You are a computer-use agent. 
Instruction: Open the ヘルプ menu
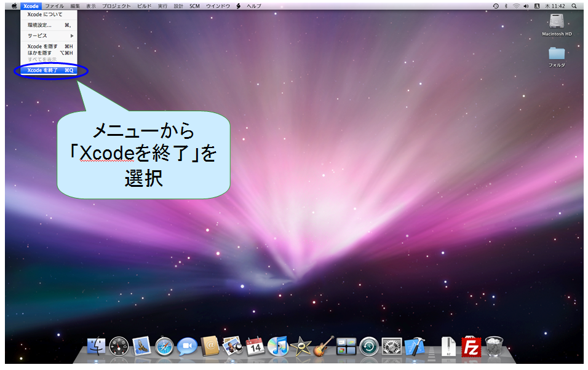coord(254,6)
